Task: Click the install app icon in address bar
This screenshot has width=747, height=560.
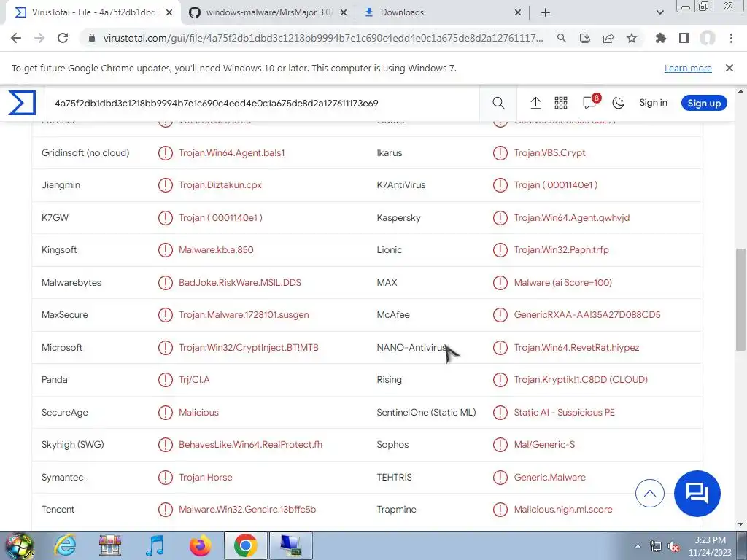Action: [x=585, y=38]
